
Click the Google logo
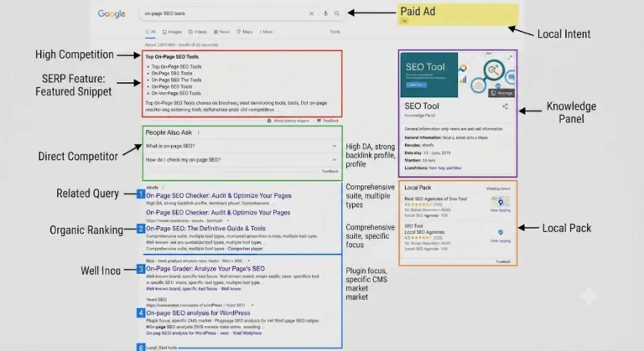(x=112, y=13)
